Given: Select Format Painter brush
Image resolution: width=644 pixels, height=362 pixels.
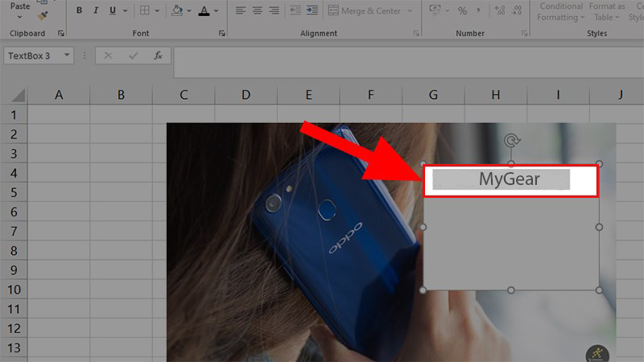Looking at the screenshot, I should (43, 15).
